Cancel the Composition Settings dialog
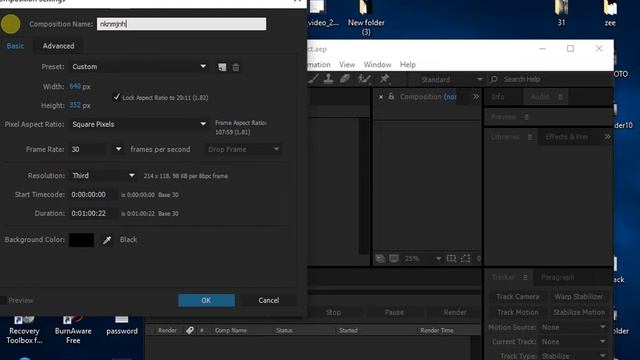The image size is (640, 360). click(269, 300)
